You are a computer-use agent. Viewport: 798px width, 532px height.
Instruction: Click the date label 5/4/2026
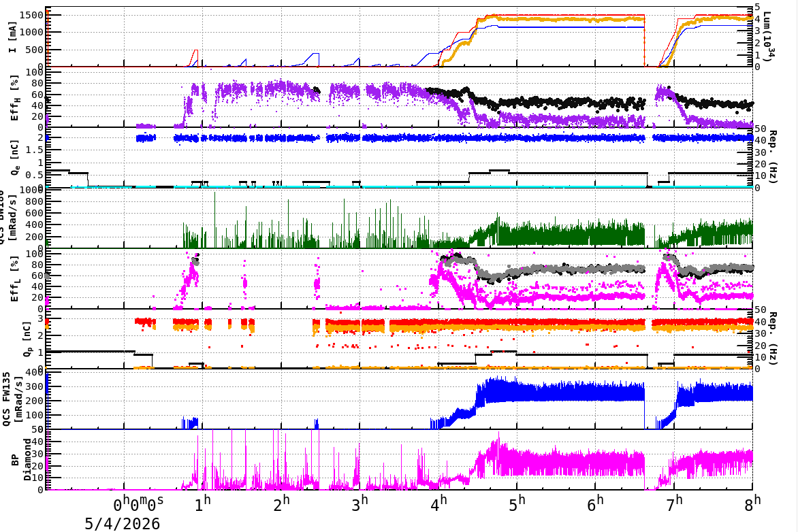pyautogui.click(x=122, y=523)
